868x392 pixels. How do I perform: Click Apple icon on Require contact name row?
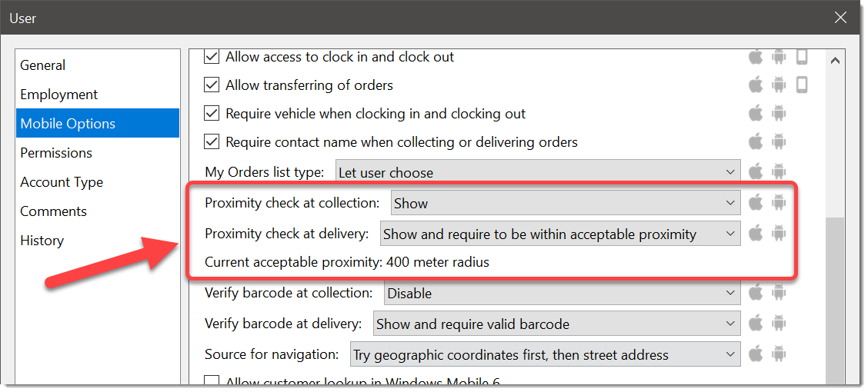pos(756,141)
